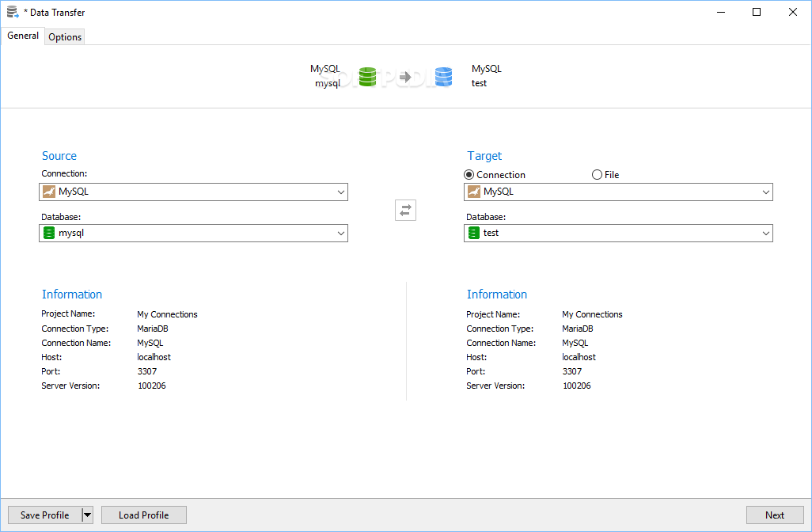
Task: Click the gray transfer arrow icon in header
Action: [405, 77]
